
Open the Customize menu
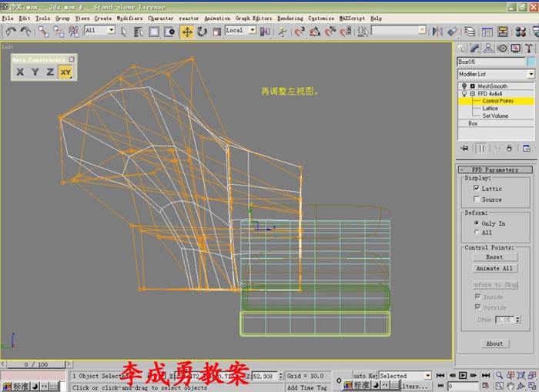tap(321, 18)
